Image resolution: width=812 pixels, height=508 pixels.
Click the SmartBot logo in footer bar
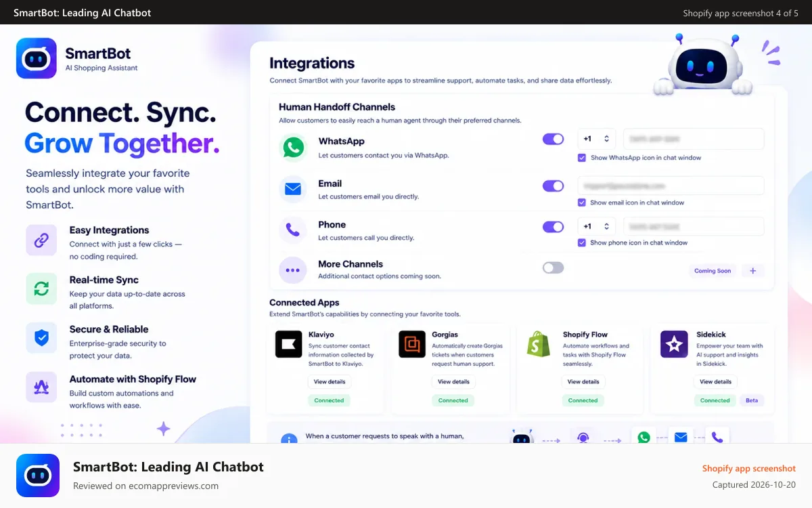(x=38, y=475)
